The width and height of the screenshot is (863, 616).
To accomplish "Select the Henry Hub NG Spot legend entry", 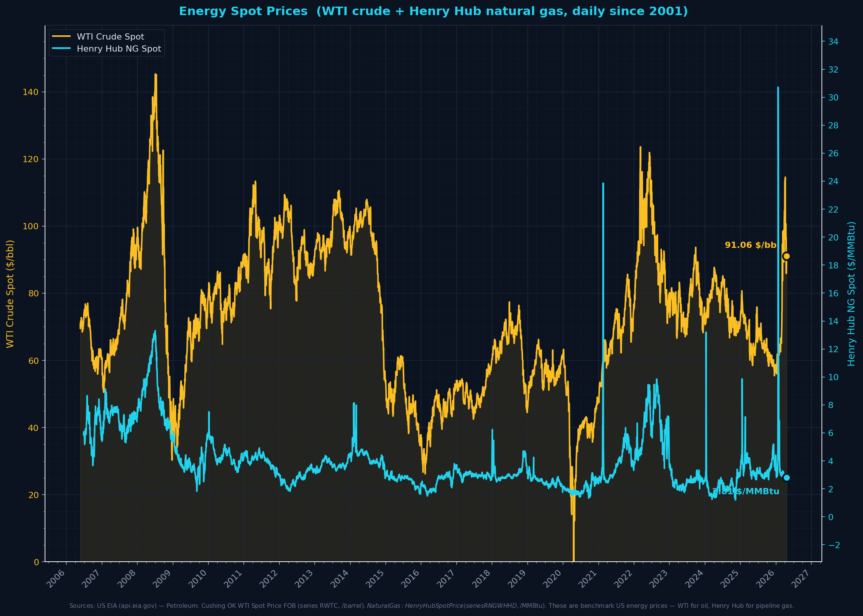I will [118, 49].
